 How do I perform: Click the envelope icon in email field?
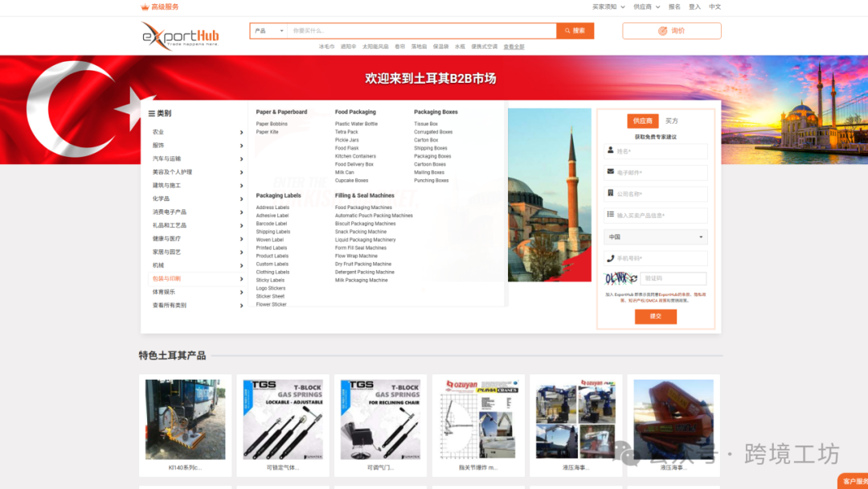(611, 171)
